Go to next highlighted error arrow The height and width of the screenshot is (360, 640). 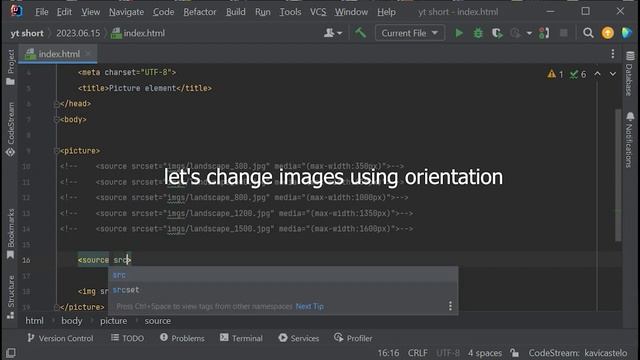tap(613, 74)
